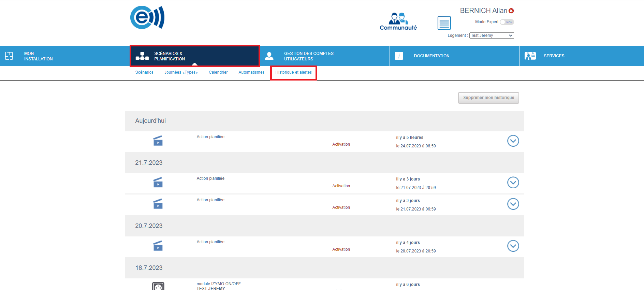Click the 21.7.2023 date header

click(x=325, y=163)
